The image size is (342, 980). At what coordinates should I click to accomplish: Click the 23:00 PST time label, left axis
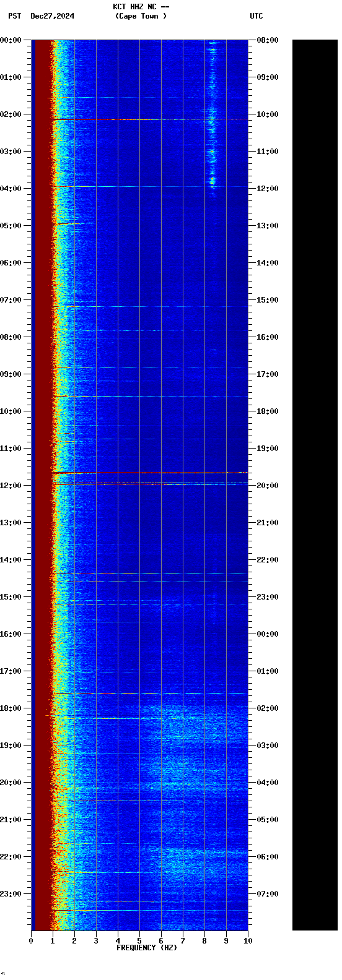[x=11, y=894]
